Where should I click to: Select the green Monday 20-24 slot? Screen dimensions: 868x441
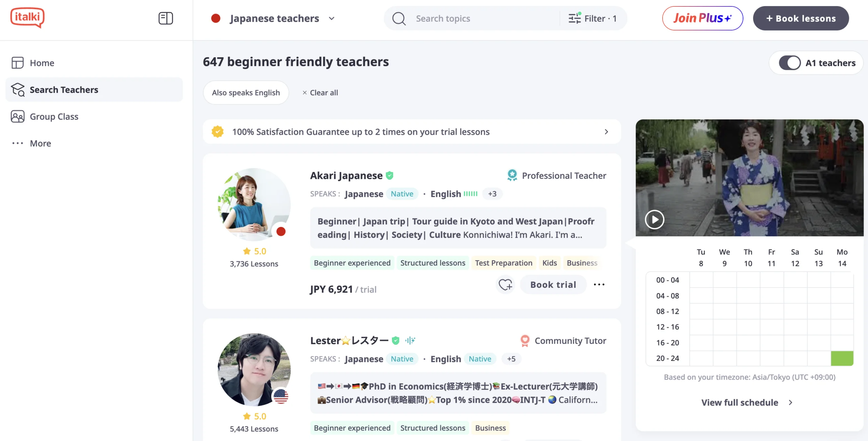[x=842, y=358]
